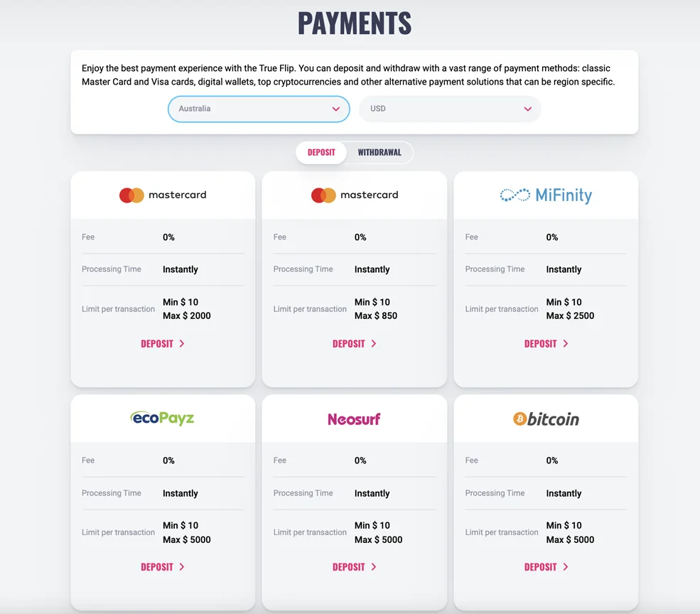Open the USD currency dropdown
The image size is (700, 614).
click(450, 109)
